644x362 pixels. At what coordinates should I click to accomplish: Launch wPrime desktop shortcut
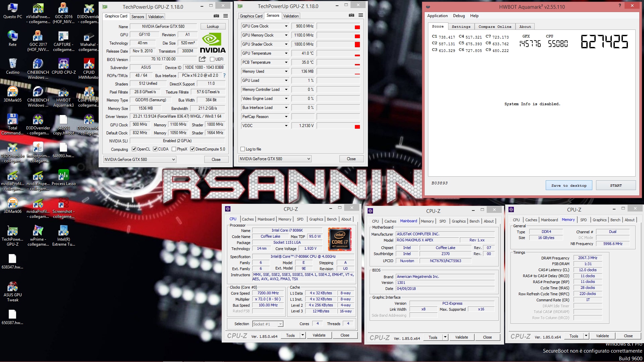[38, 236]
